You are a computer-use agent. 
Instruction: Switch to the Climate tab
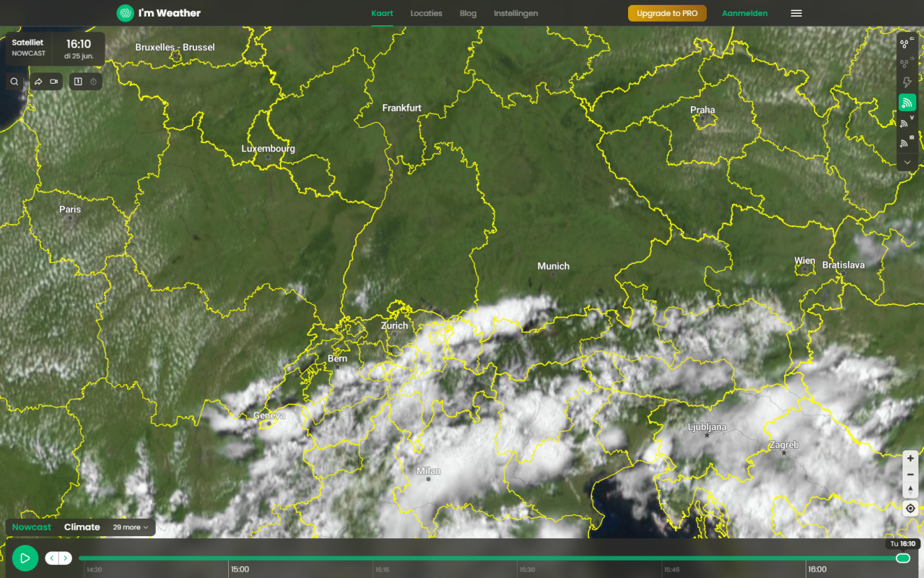(x=82, y=527)
